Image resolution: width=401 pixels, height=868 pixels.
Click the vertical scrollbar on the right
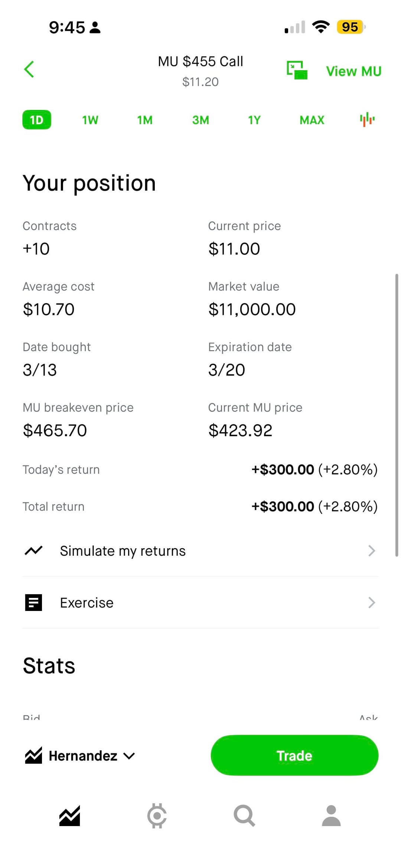click(x=397, y=415)
